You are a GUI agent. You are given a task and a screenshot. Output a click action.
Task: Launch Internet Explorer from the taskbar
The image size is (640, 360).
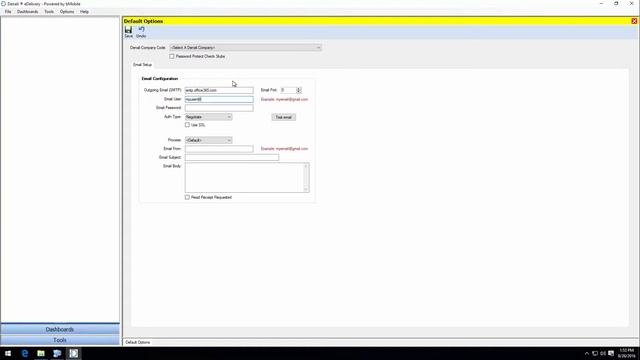pyautogui.click(x=24, y=353)
